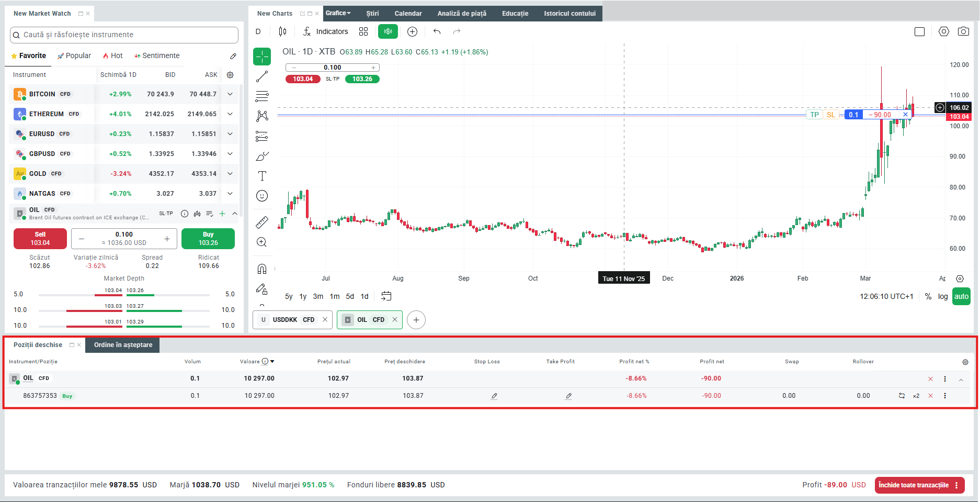Open chart layout grid icon
Screen dimensions: 980x502
point(363,32)
